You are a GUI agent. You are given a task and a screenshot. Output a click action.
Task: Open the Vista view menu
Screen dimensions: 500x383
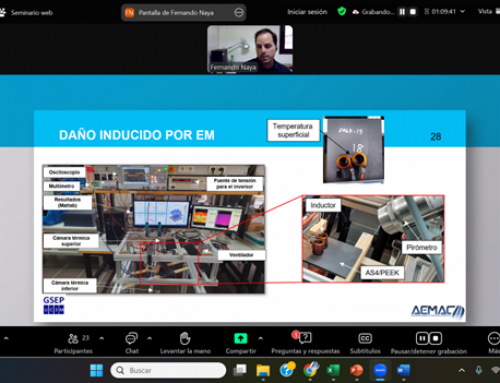[488, 12]
